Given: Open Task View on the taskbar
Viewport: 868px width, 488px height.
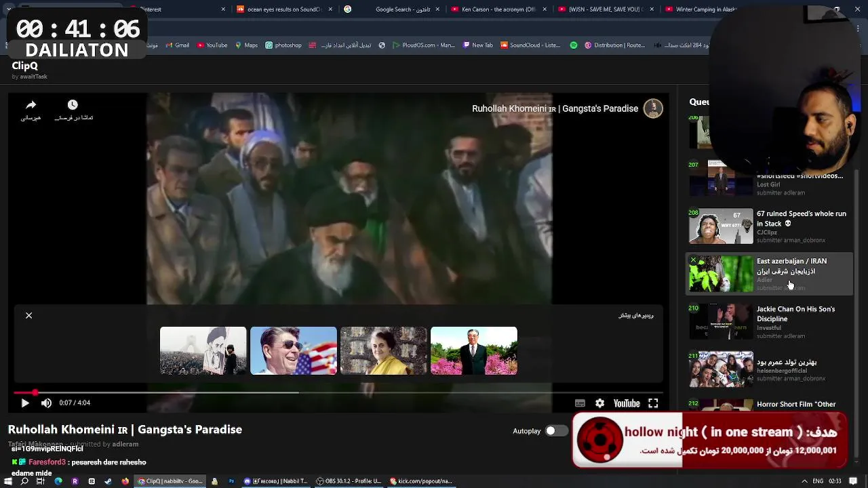Looking at the screenshot, I should tap(41, 481).
